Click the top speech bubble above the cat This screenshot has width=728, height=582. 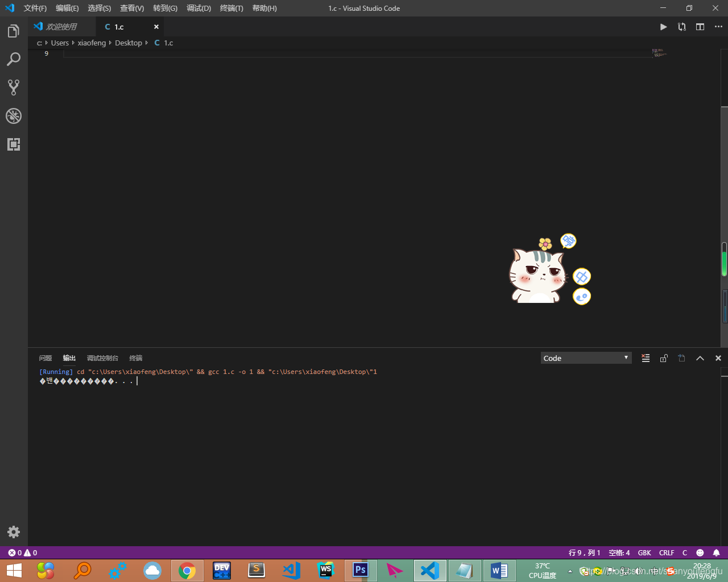click(568, 241)
